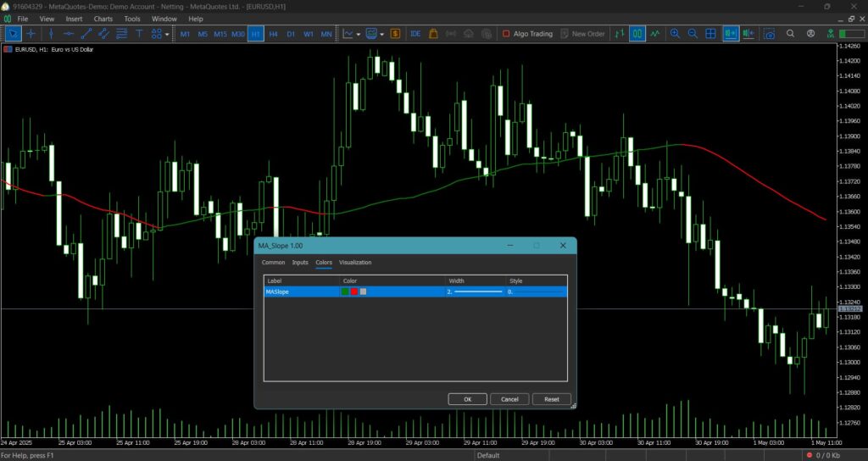Expand the graphical objects dropdown arrow

click(x=167, y=34)
